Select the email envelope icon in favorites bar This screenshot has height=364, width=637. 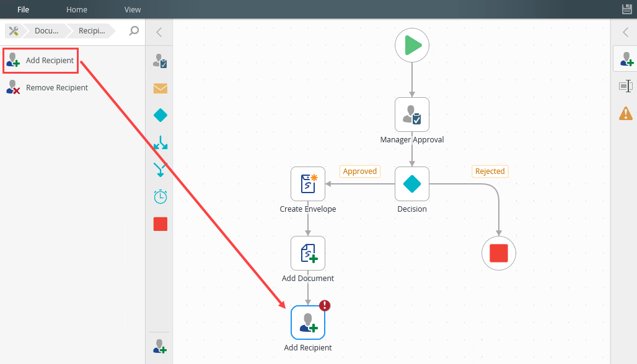pos(160,88)
